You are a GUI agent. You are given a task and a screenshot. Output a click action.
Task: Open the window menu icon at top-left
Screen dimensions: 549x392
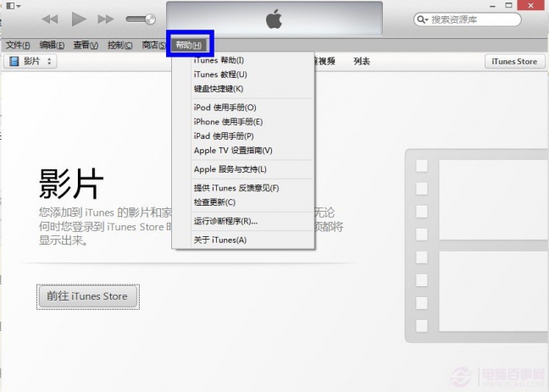coord(14,6)
